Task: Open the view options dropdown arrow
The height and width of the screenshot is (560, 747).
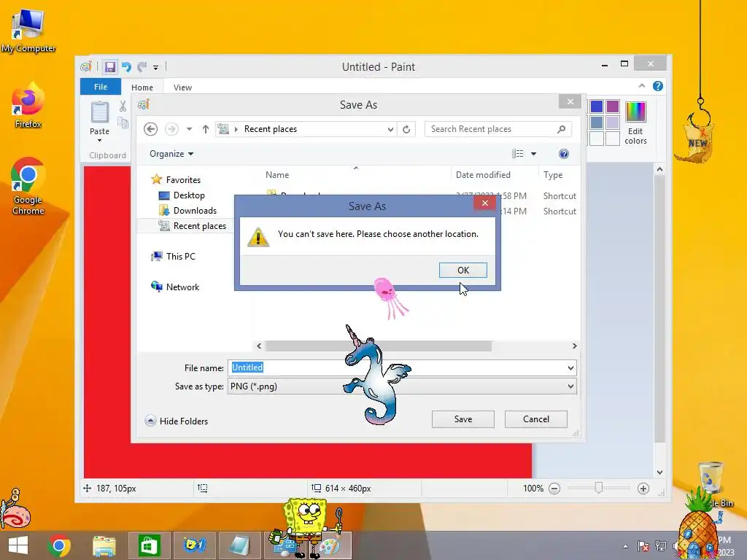Action: click(533, 154)
